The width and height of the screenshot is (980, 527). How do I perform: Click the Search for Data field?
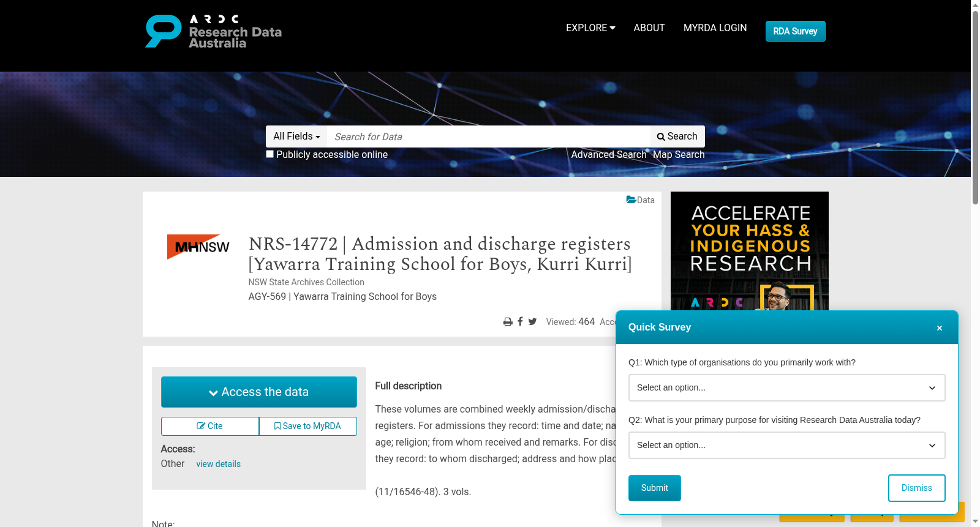click(x=488, y=136)
